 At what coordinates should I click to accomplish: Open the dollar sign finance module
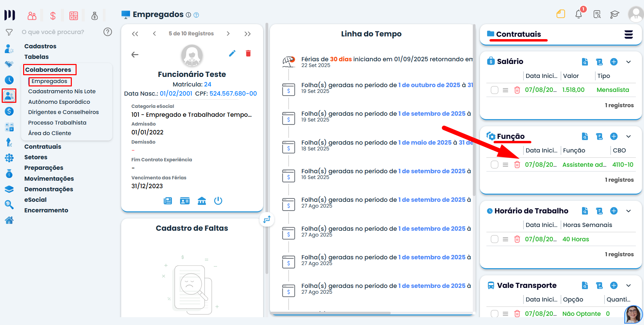(x=53, y=16)
